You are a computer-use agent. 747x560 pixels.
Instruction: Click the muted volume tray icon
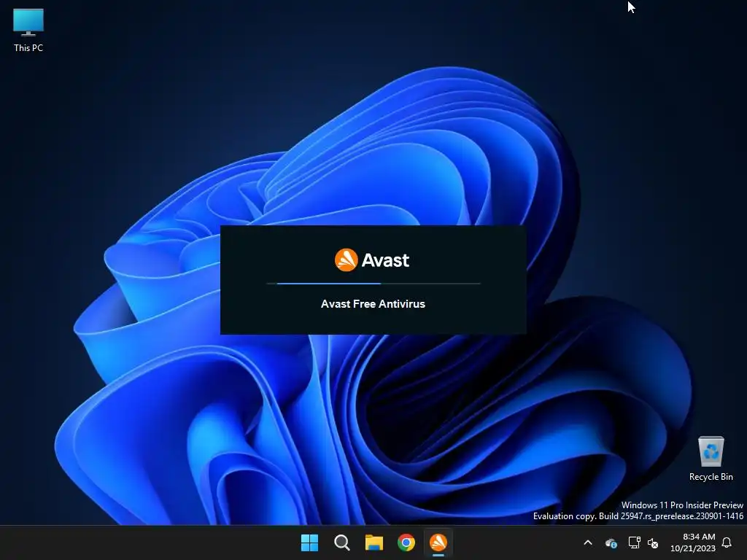click(x=653, y=542)
